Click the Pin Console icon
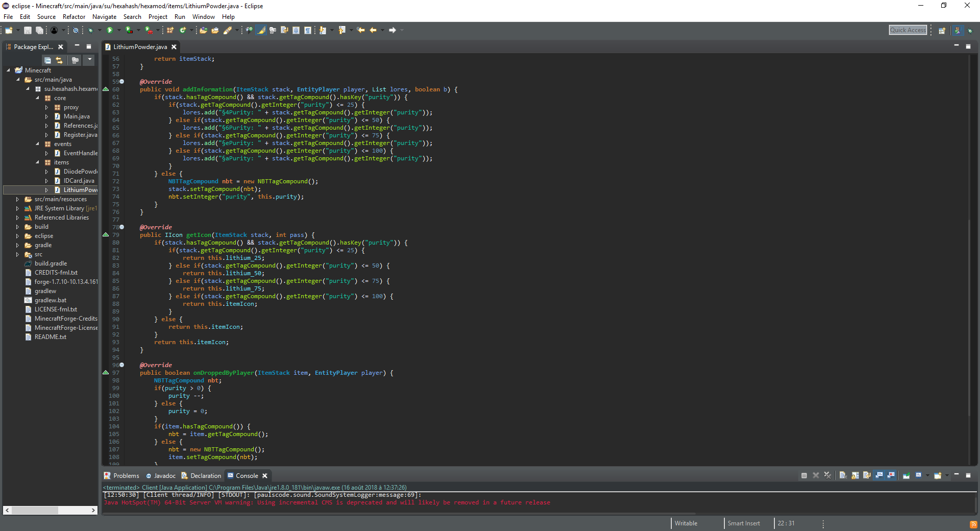The width and height of the screenshot is (980, 531). pyautogui.click(x=906, y=475)
